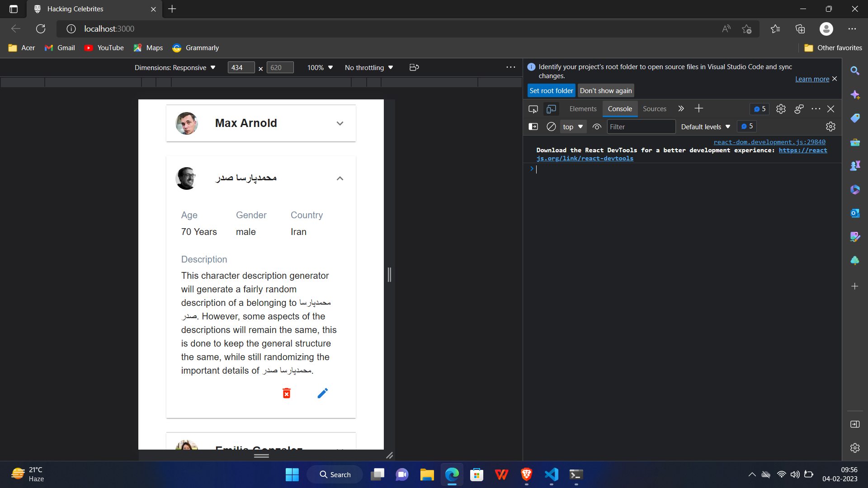Open the Default levels dropdown

705,127
